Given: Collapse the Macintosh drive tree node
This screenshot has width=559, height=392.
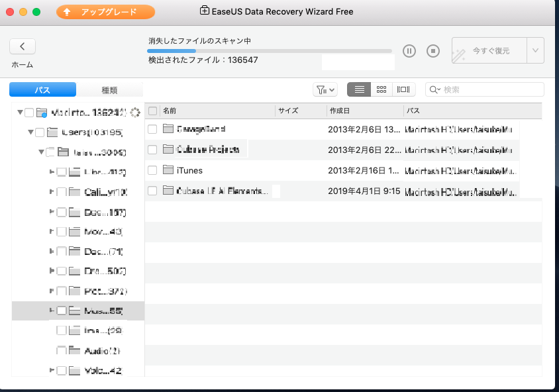Looking at the screenshot, I should (x=21, y=113).
